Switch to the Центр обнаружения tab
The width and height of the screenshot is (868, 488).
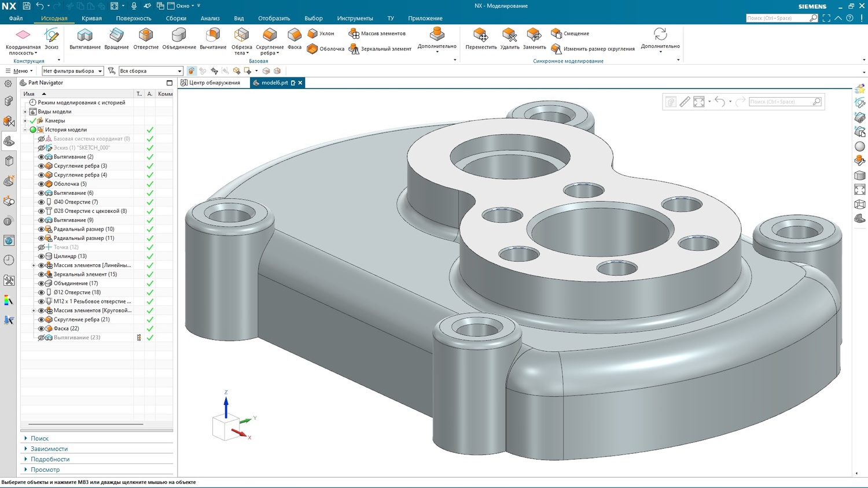214,83
